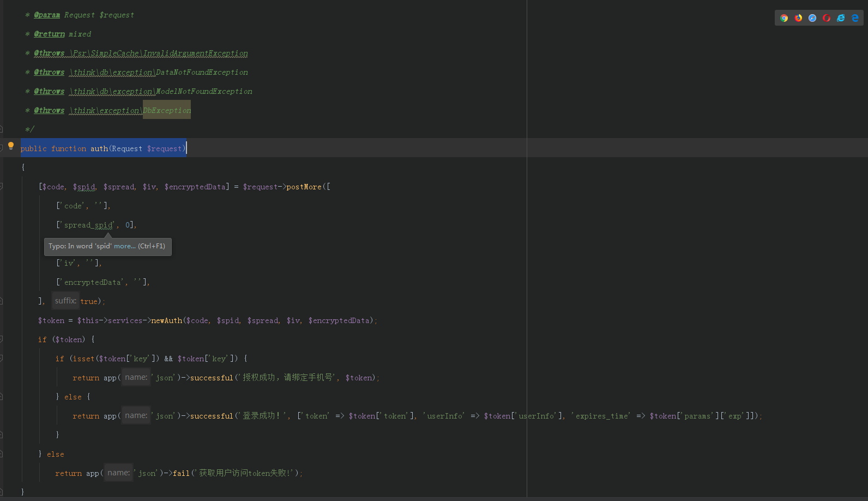Click the '授权成功, 请绑定手机号' string
This screenshot has width=868, height=501.
click(x=287, y=378)
